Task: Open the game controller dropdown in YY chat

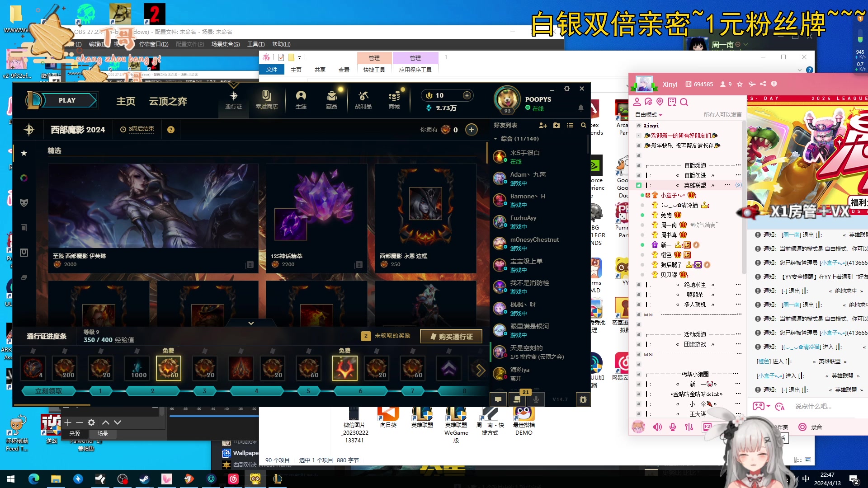Action: pos(761,406)
